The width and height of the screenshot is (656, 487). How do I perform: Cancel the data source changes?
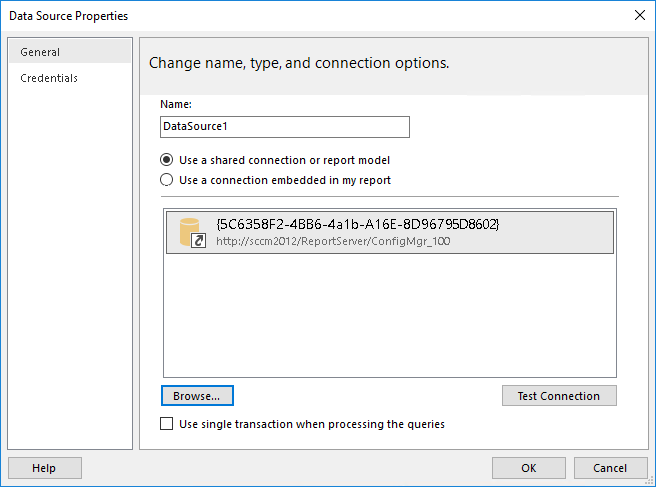click(x=610, y=468)
